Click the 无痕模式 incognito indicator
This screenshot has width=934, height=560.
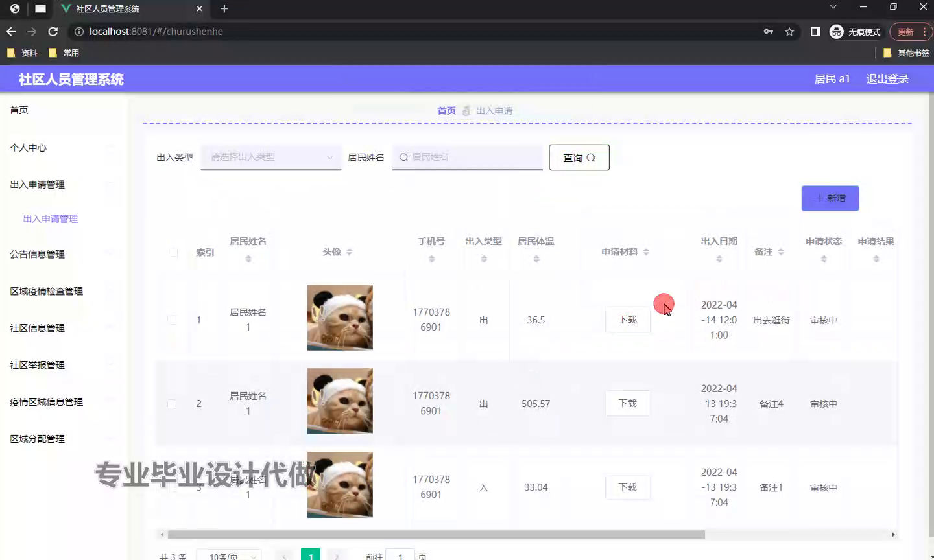point(855,31)
